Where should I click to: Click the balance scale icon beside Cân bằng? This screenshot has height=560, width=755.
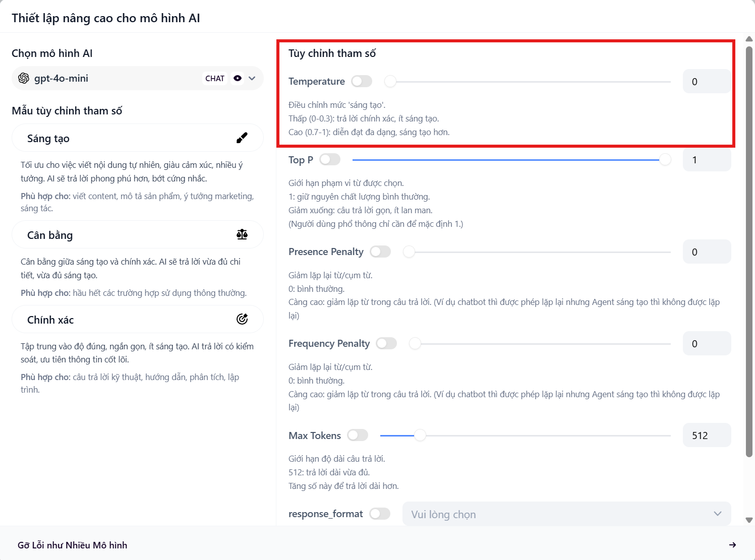pyautogui.click(x=242, y=234)
